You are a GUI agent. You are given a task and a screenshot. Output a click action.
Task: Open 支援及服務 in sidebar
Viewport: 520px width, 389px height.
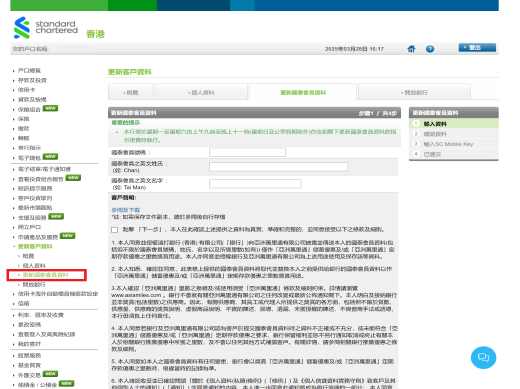32,218
